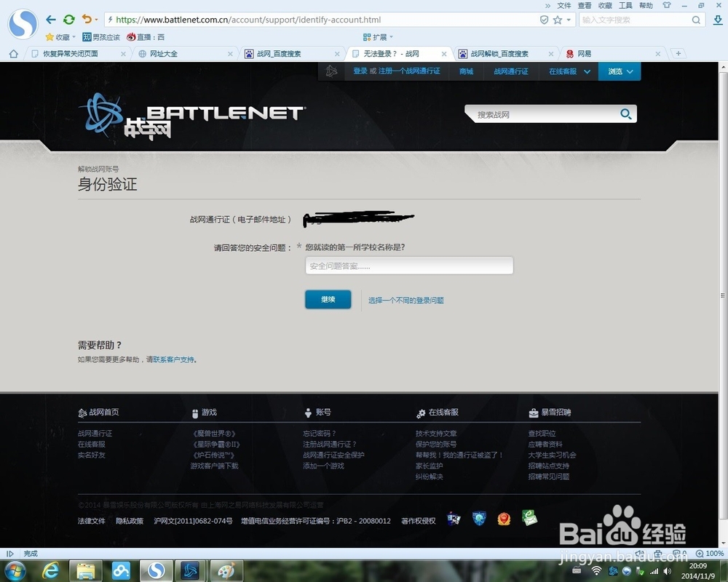Click the security answer input field
This screenshot has height=582, width=728.
409,266
